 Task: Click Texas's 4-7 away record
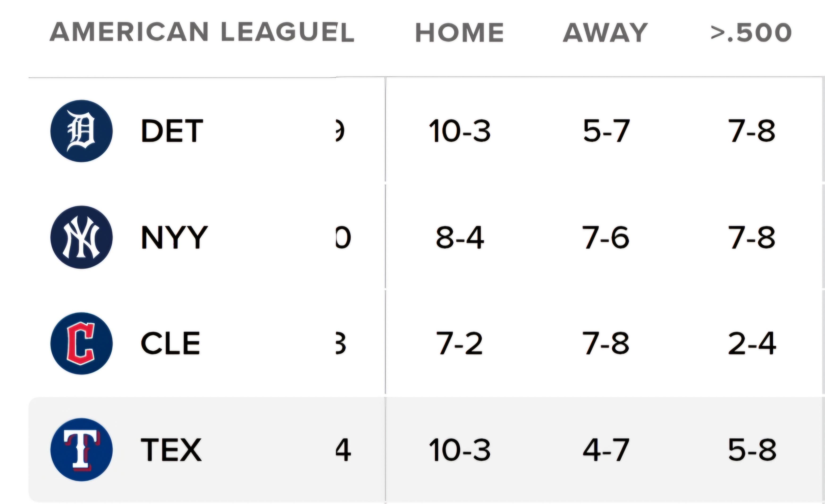click(606, 450)
